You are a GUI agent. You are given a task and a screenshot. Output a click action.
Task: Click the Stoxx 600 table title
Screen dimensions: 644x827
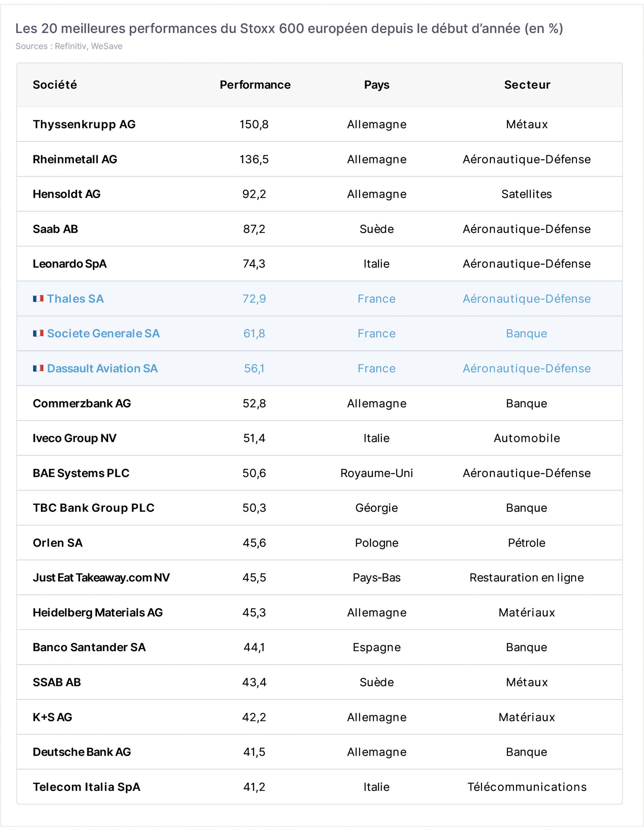click(x=289, y=28)
